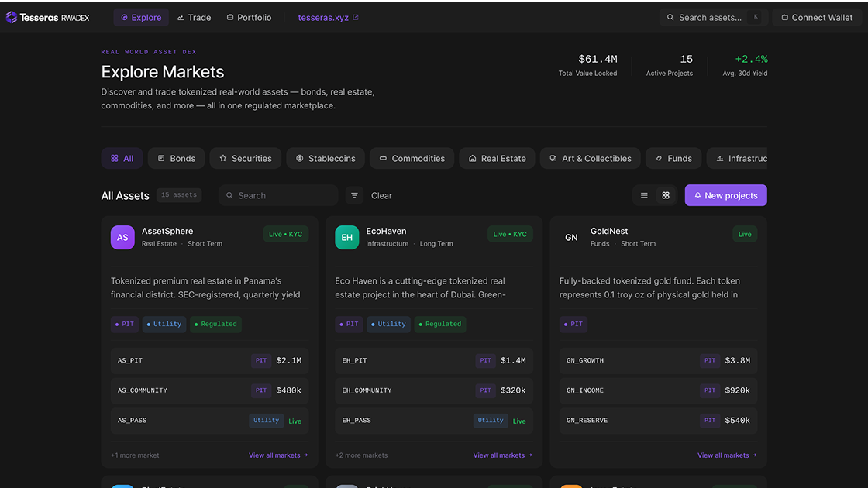
Task: Switch to the Trade tab
Action: pos(194,16)
